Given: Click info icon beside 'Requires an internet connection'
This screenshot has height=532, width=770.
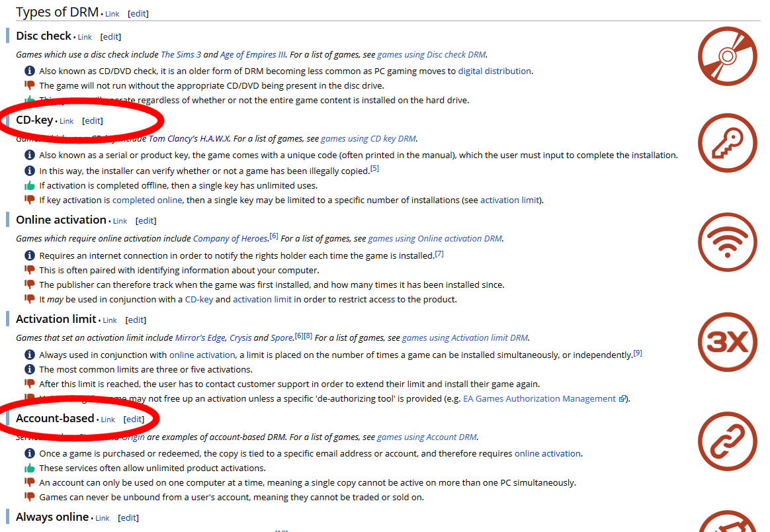Looking at the screenshot, I should pyautogui.click(x=30, y=255).
